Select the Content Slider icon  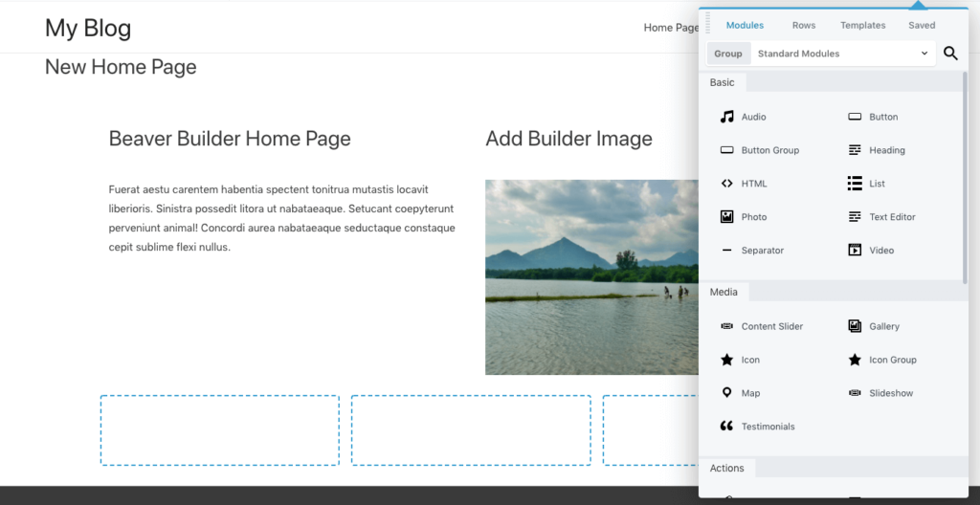click(726, 326)
